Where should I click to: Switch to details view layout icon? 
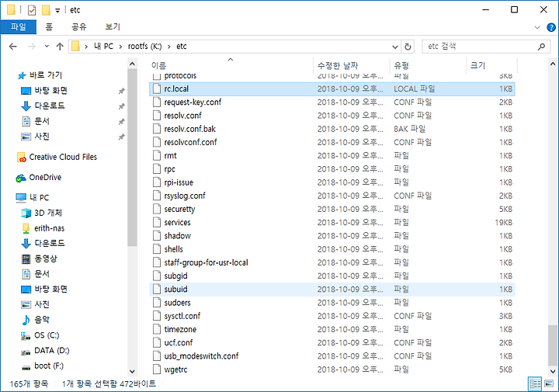coord(535,383)
